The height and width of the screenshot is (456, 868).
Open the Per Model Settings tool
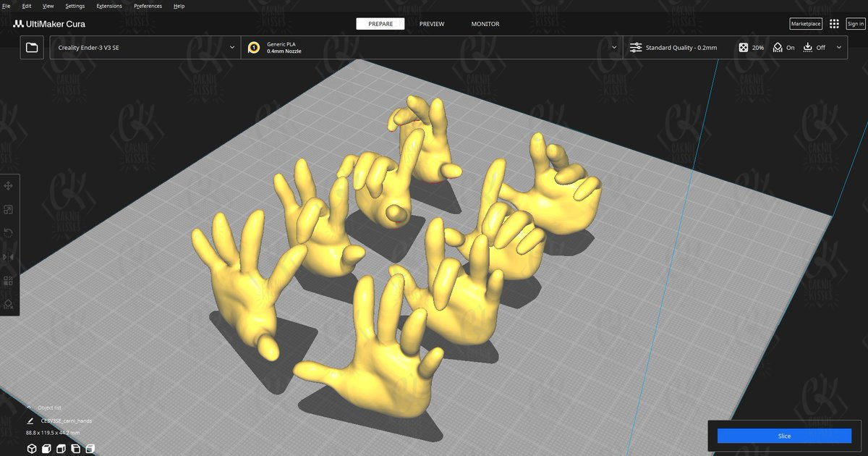tap(9, 281)
